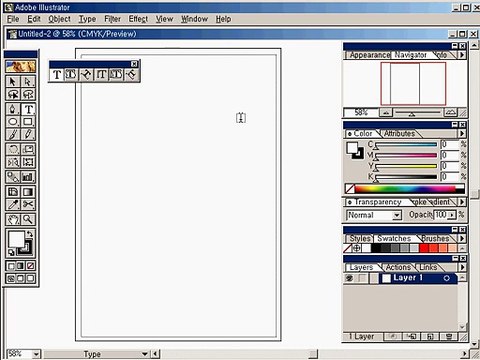Select the Ellipse tool

tap(13, 122)
